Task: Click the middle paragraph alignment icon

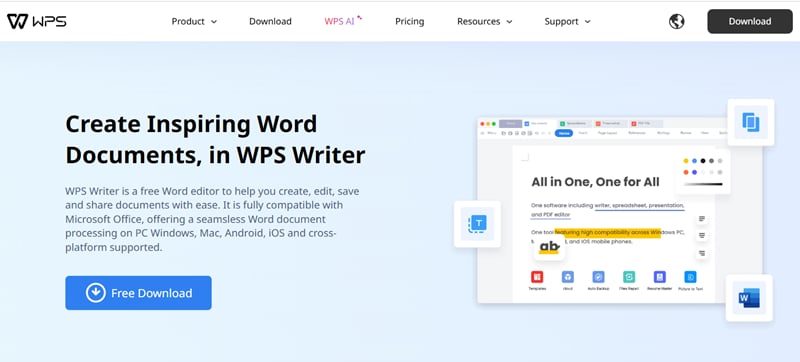Action: pyautogui.click(x=702, y=236)
